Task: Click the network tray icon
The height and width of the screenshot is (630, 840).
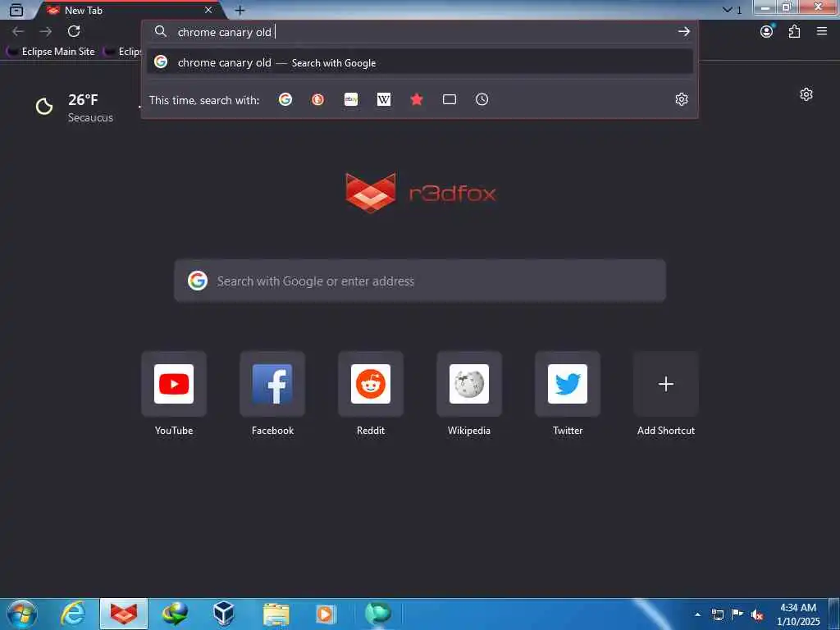Action: pos(717,614)
